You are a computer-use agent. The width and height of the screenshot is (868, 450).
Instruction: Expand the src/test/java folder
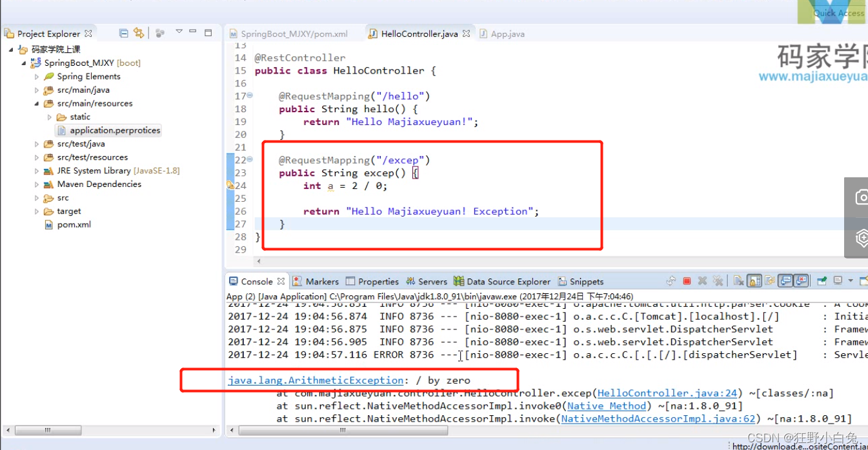[37, 144]
